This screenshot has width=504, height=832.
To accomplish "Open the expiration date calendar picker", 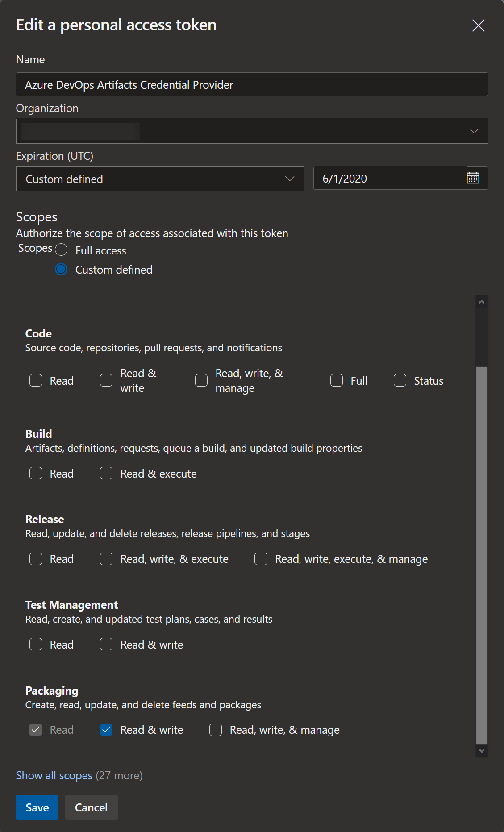I will [x=473, y=178].
